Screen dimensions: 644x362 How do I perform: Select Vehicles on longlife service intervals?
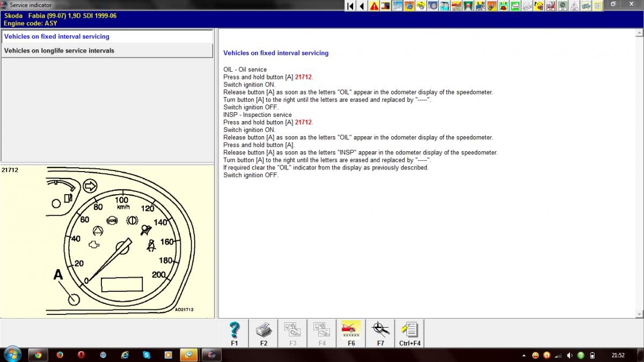click(107, 50)
